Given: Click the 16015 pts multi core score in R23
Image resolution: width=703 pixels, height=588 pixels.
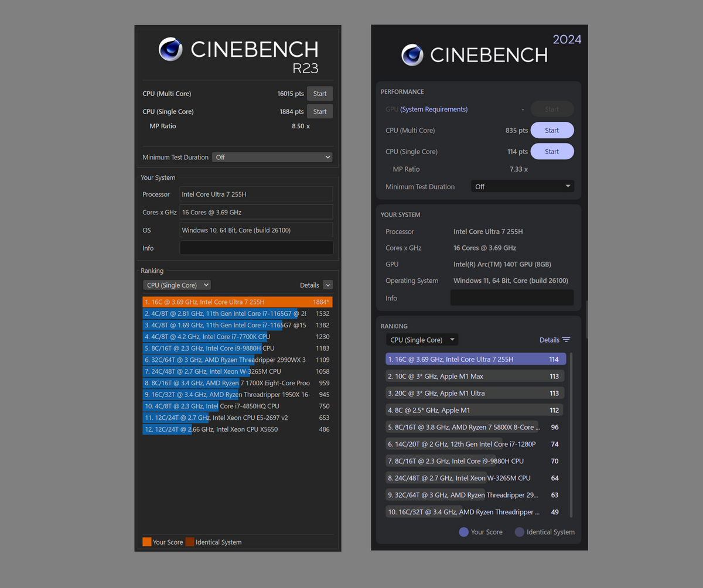Looking at the screenshot, I should pyautogui.click(x=291, y=94).
